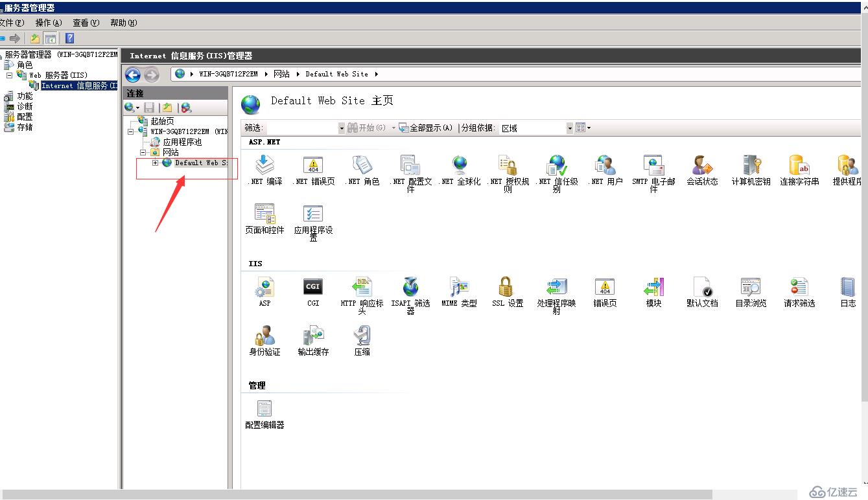Click inside the 筛选 filter text field
This screenshot has height=500, width=868.
(302, 128)
